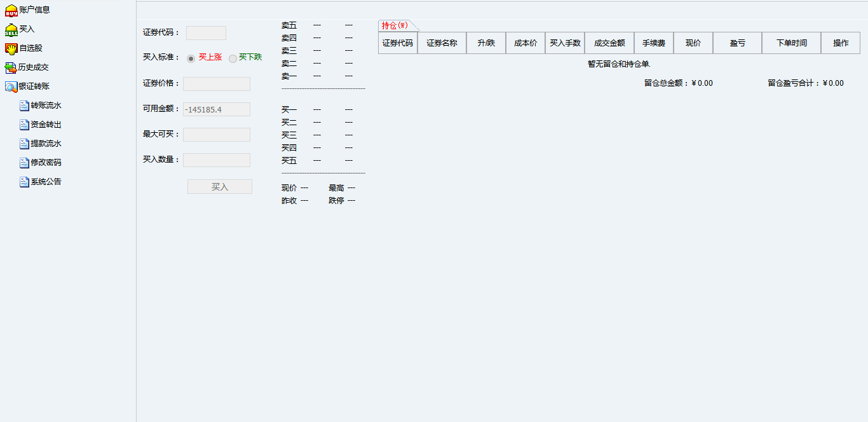The image size is (868, 422).
Task: Click the 最大可买 field
Action: click(217, 135)
